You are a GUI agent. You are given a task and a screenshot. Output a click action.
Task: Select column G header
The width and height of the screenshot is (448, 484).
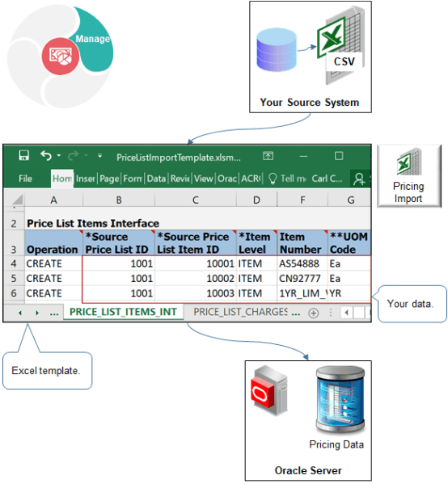pyautogui.click(x=350, y=200)
